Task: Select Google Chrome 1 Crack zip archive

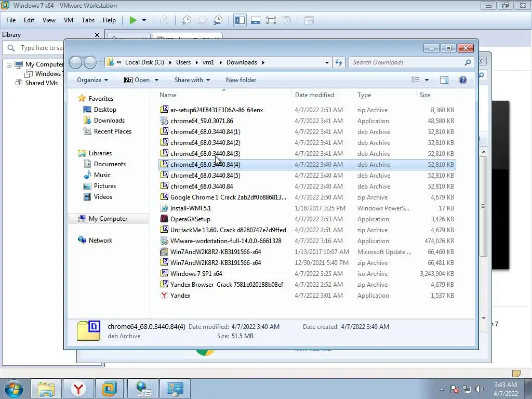Action: tap(307, 197)
